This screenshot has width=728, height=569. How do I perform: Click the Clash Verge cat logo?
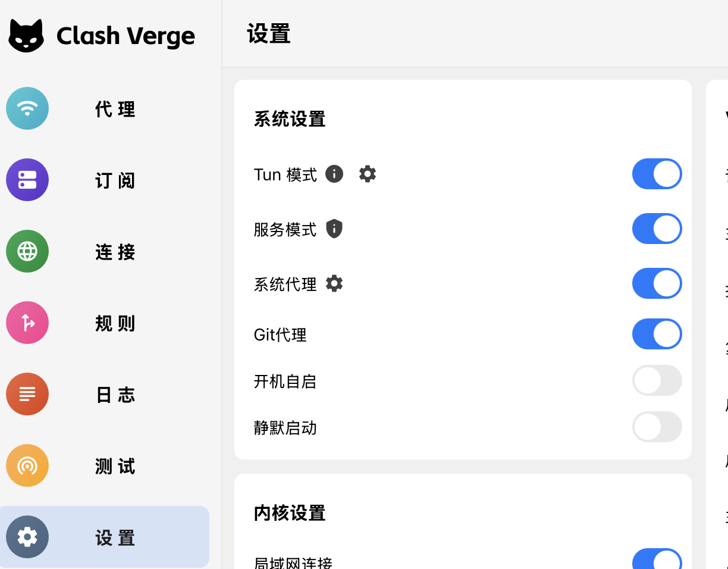[x=26, y=36]
